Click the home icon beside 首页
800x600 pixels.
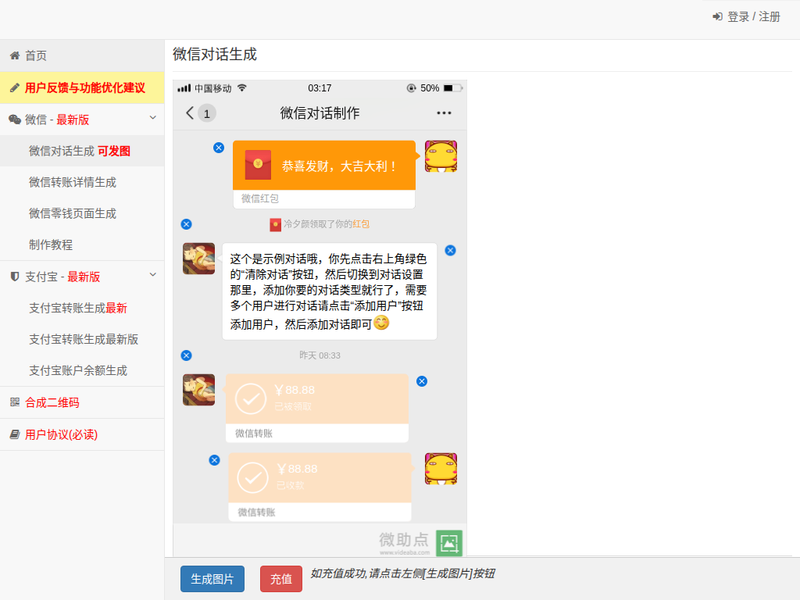pyautogui.click(x=15, y=55)
